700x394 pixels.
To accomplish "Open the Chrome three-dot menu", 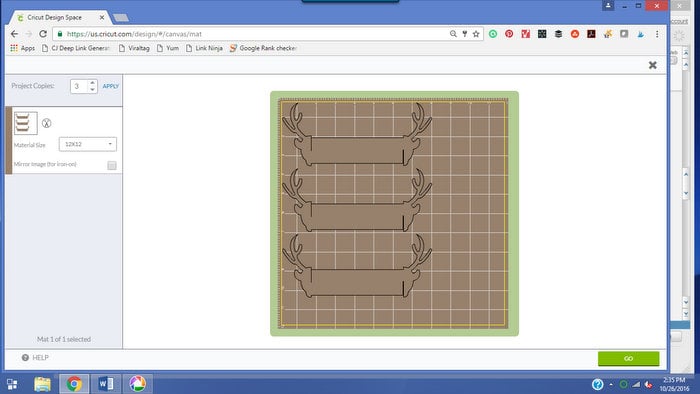I will coord(657,34).
